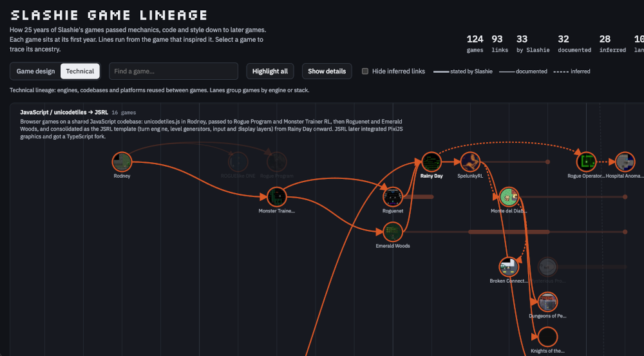The height and width of the screenshot is (356, 644).
Task: Select the Emerald Woods game node
Action: click(393, 232)
